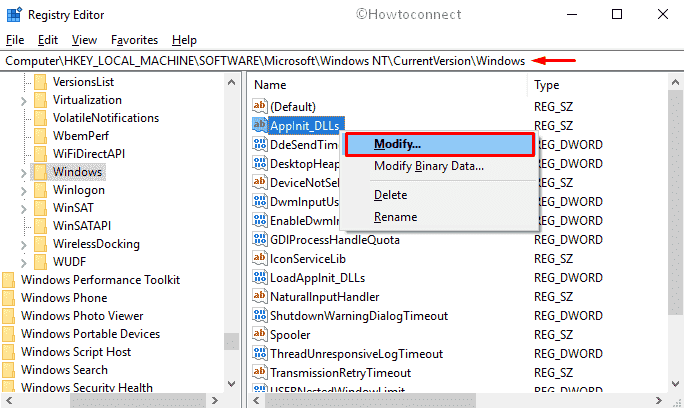
Task: Expand the Winlogon key
Action: (x=24, y=191)
